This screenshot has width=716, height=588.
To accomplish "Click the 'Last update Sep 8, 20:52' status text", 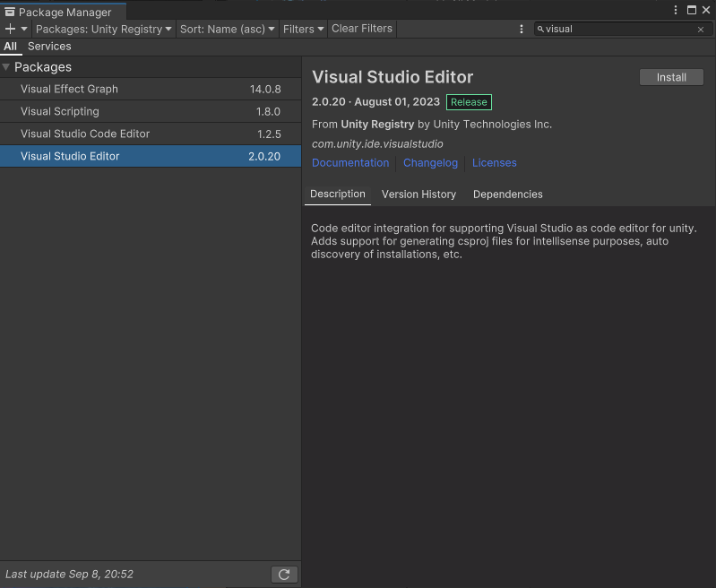I will (x=69, y=575).
